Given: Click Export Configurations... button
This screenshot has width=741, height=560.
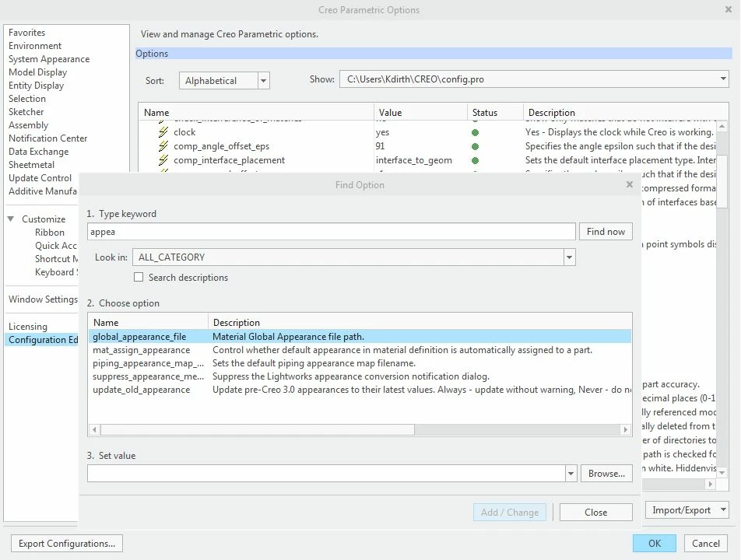Looking at the screenshot, I should 67,544.
